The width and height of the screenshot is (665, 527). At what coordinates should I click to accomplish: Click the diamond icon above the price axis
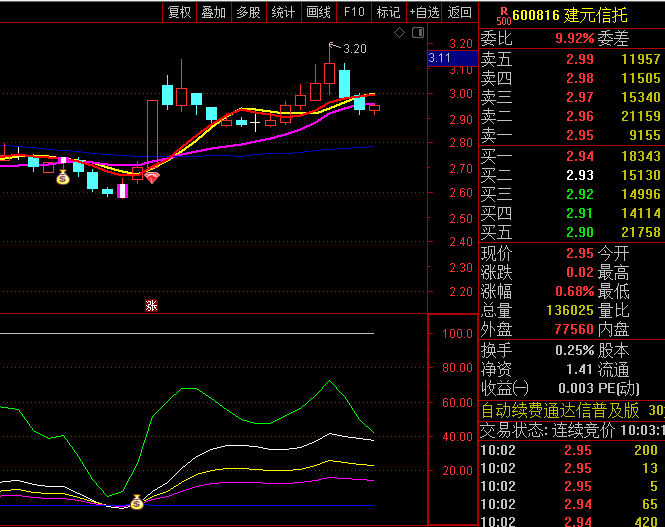(399, 33)
